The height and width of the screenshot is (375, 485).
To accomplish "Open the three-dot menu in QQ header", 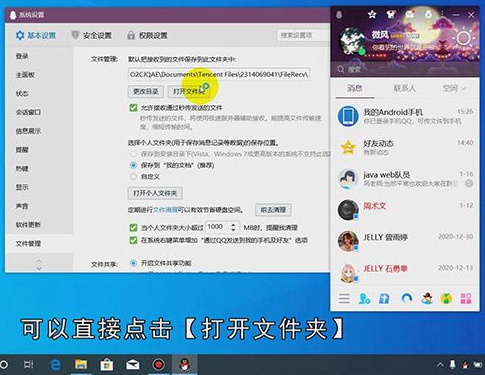I will (442, 14).
